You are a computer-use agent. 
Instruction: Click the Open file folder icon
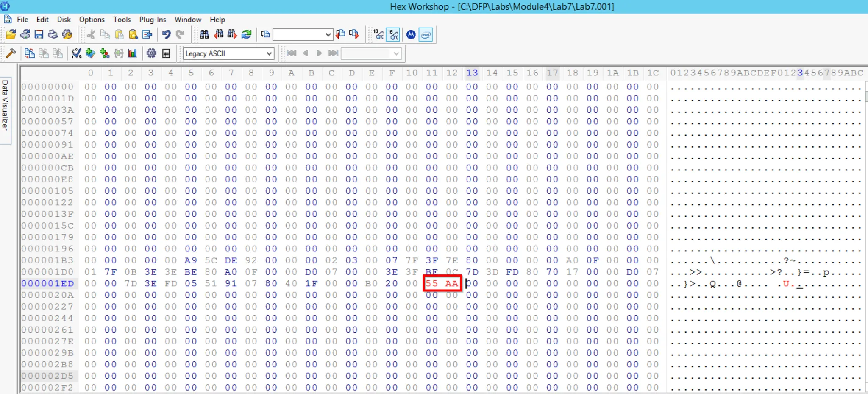11,34
